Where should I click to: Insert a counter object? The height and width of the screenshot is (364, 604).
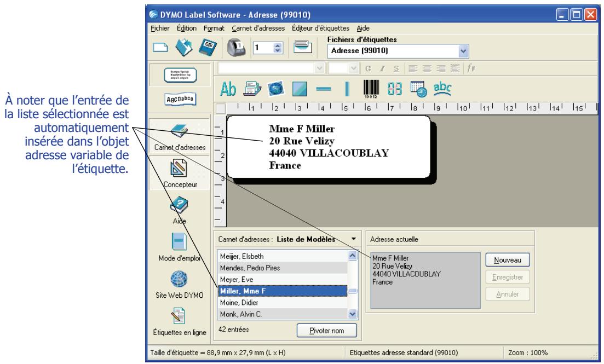(x=394, y=89)
